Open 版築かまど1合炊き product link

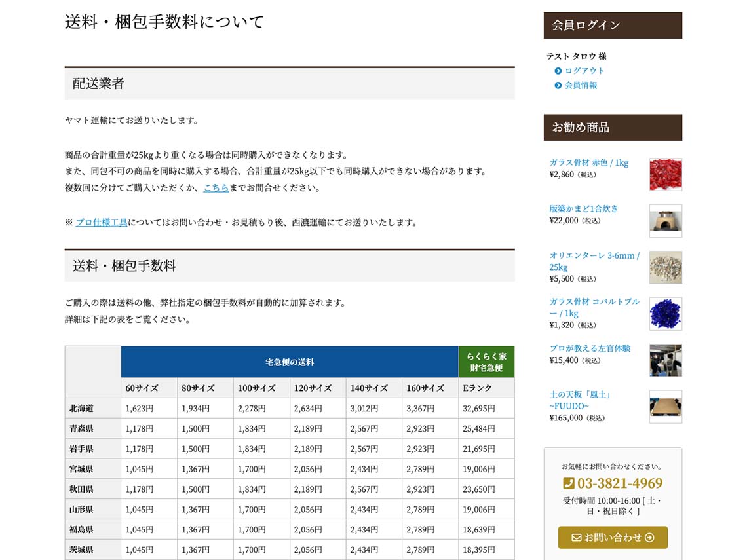(x=583, y=209)
